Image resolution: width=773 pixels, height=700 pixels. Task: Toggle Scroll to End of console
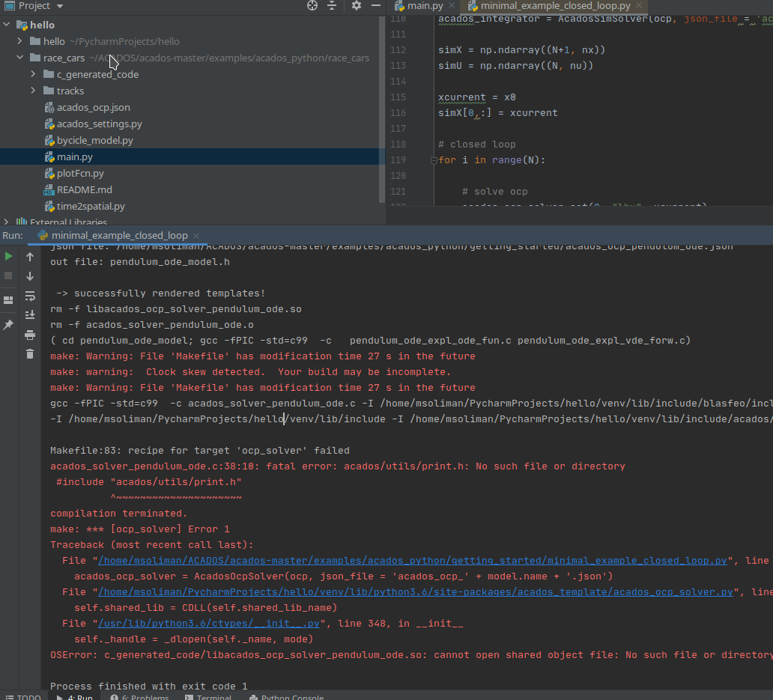30,314
